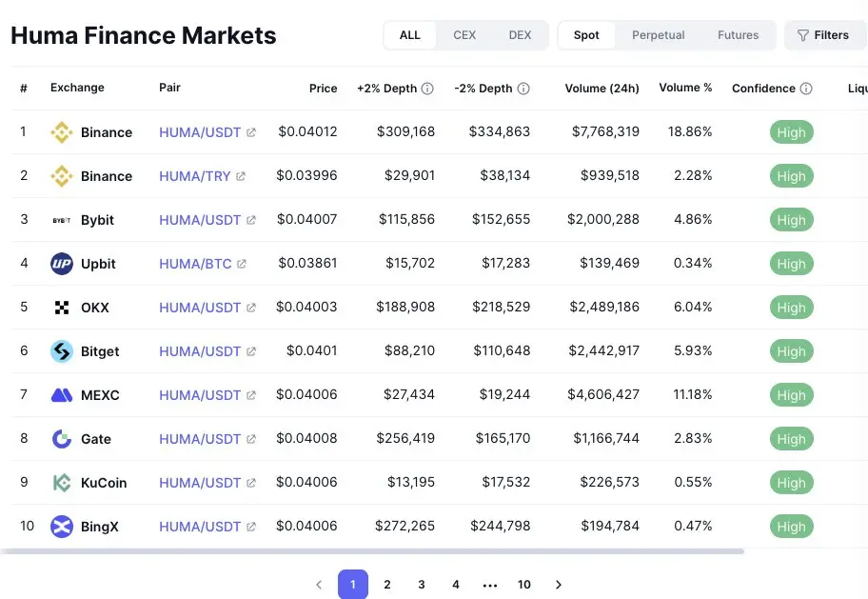Sort by the Price column header
Screen dimensions: 868x599
point(324,89)
